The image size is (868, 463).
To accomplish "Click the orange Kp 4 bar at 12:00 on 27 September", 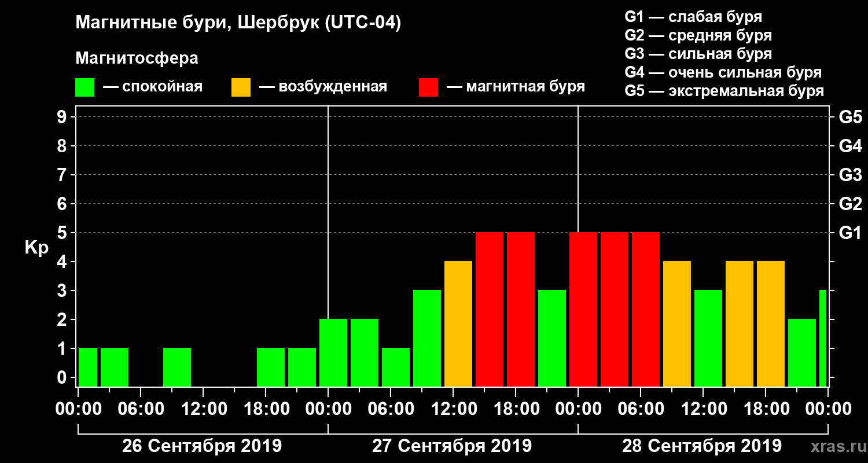I will (458, 324).
